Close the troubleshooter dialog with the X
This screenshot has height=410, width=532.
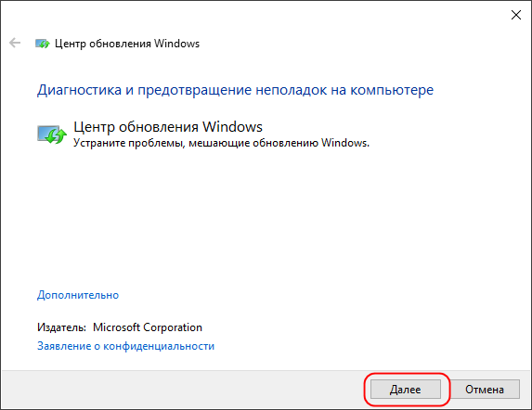tap(516, 15)
